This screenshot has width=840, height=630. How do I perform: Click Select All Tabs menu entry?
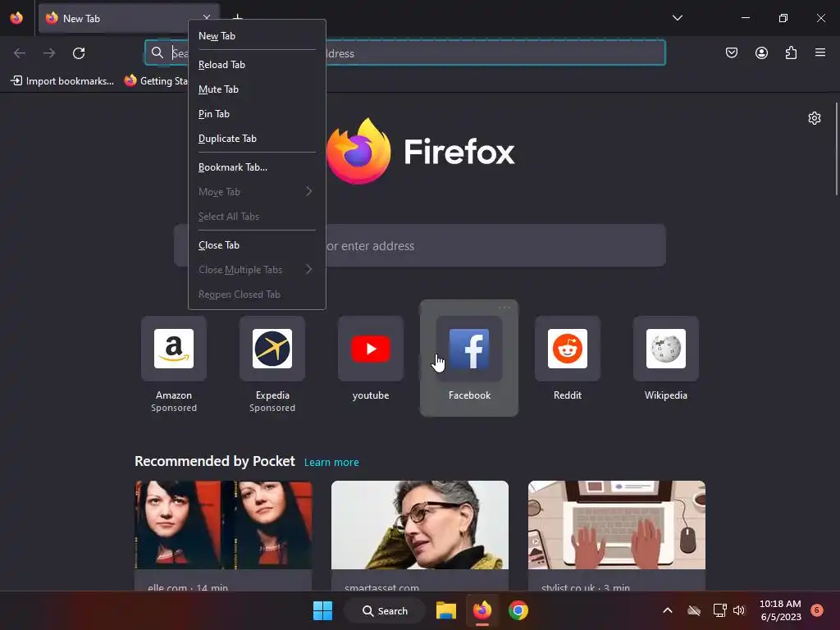(x=257, y=217)
